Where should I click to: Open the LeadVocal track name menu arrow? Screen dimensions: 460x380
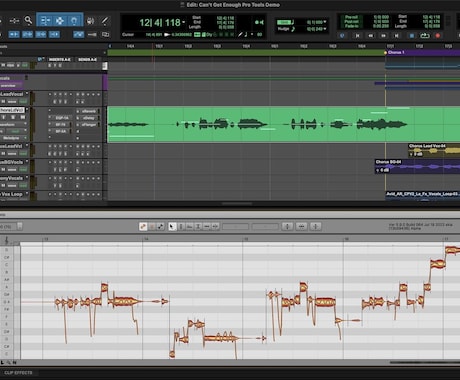(27, 94)
